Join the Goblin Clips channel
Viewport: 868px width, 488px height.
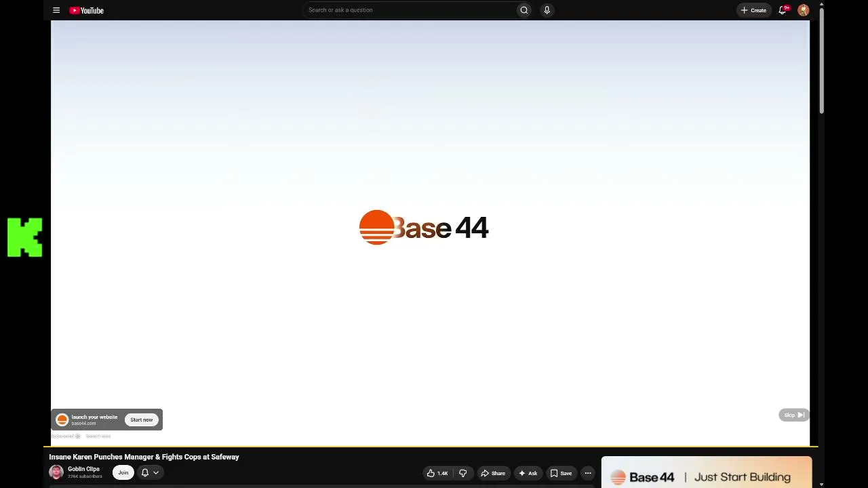(x=123, y=472)
